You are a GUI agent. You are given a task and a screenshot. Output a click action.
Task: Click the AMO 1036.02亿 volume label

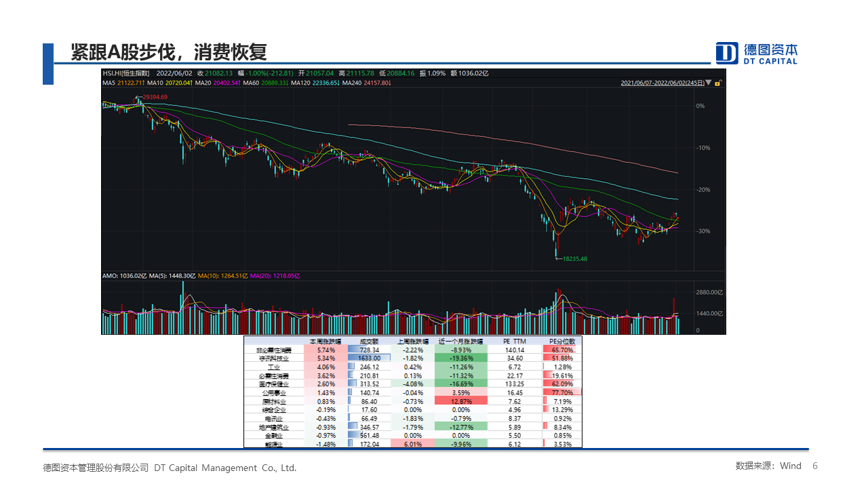click(x=124, y=277)
